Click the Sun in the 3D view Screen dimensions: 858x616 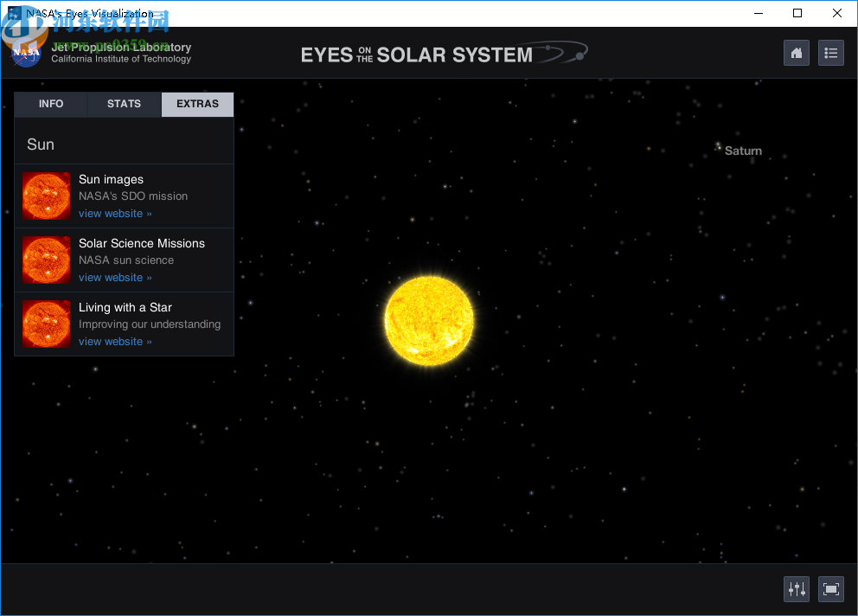click(x=429, y=320)
